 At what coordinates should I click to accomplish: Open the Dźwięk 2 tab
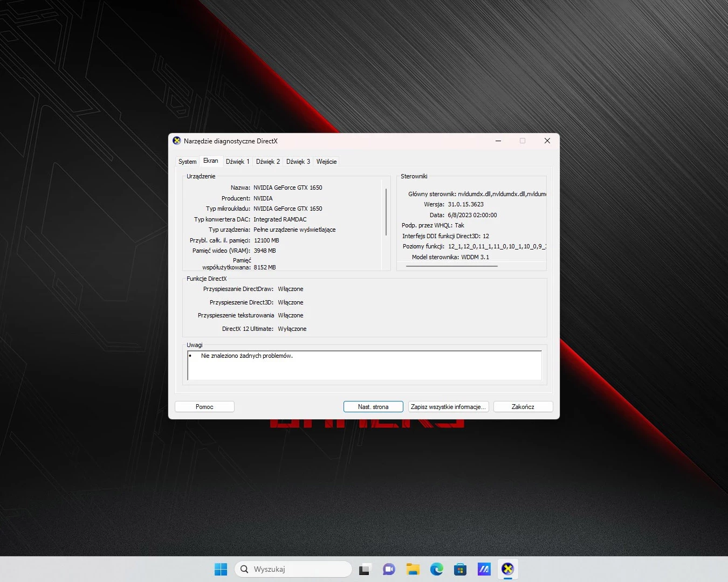[x=268, y=162]
